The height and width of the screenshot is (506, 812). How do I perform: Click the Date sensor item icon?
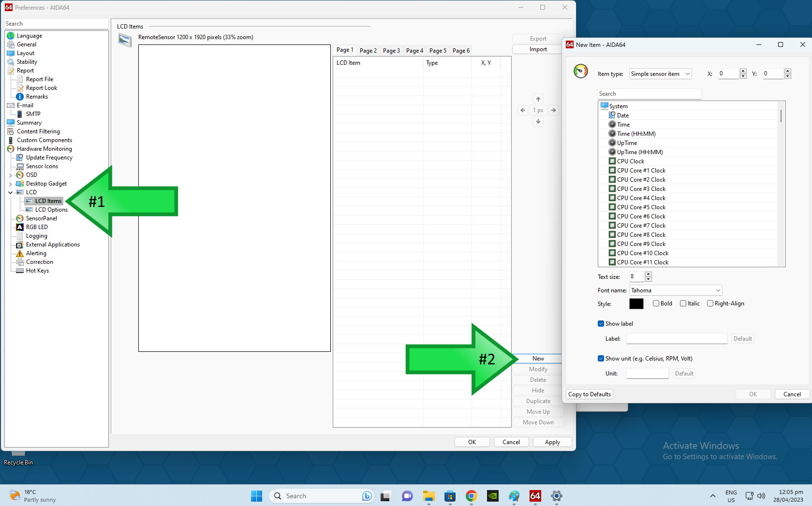click(612, 115)
